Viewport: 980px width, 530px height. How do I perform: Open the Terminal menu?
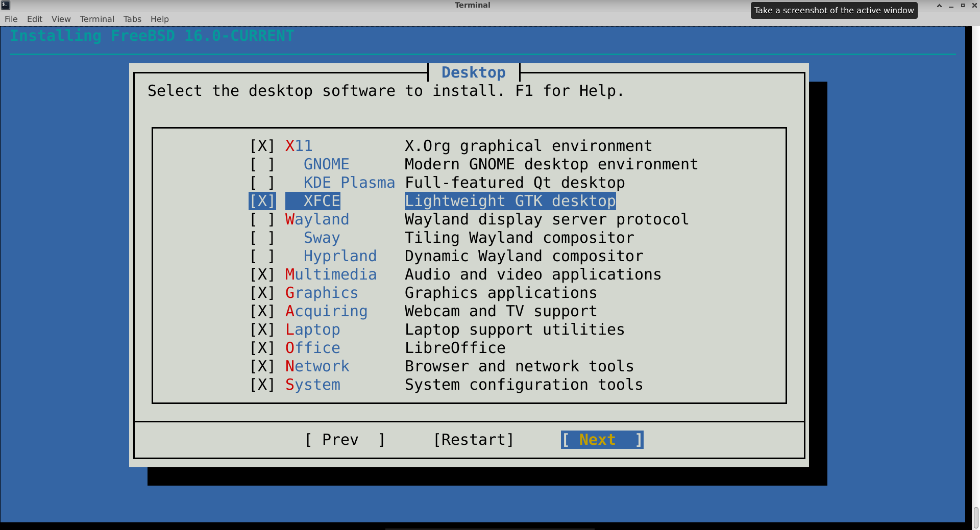click(97, 19)
